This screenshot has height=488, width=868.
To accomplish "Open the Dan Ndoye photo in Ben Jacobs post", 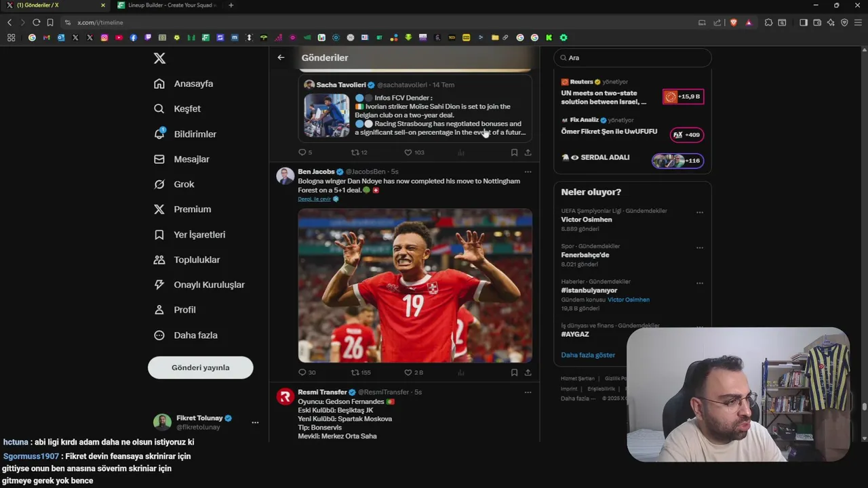I will click(x=415, y=285).
